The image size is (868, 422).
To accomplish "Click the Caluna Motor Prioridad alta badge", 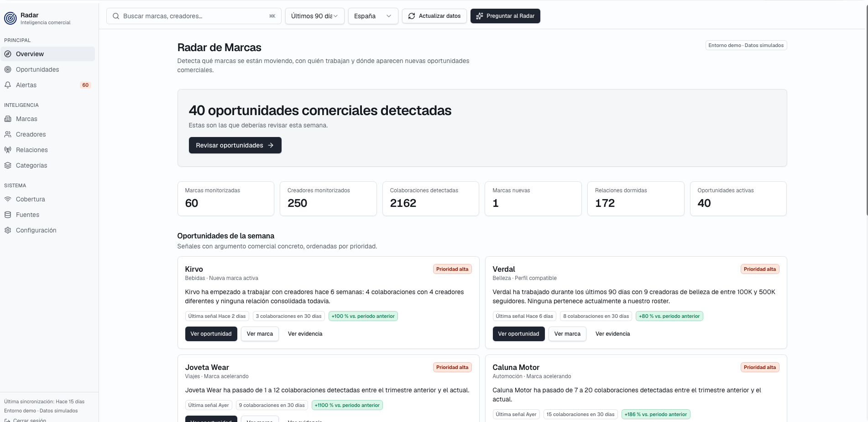I will click(760, 367).
